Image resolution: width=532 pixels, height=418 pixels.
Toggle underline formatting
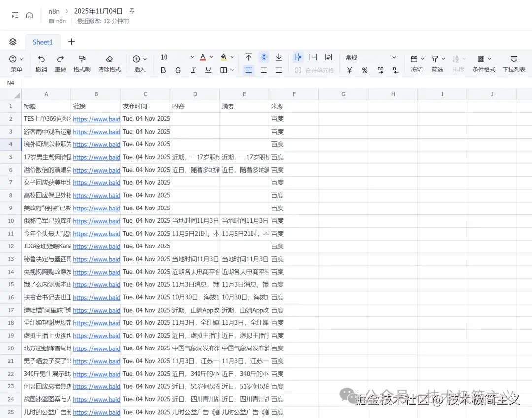pos(208,70)
